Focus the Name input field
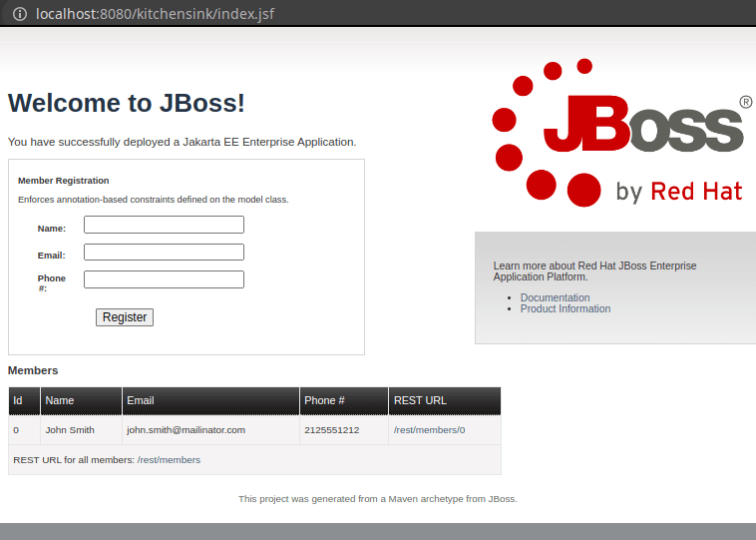This screenshot has height=540, width=756. [164, 225]
